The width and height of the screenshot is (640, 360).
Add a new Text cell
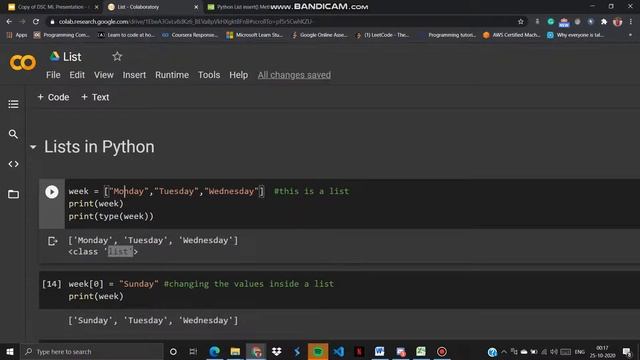coord(95,97)
